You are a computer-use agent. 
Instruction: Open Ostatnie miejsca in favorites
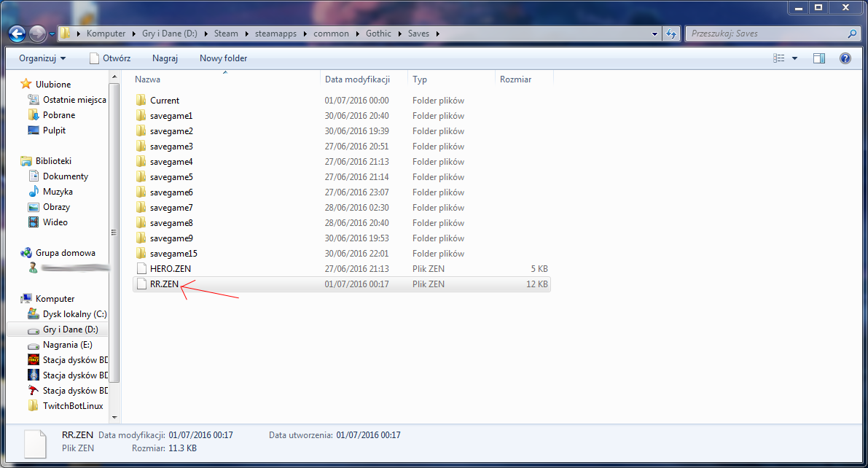coord(68,100)
